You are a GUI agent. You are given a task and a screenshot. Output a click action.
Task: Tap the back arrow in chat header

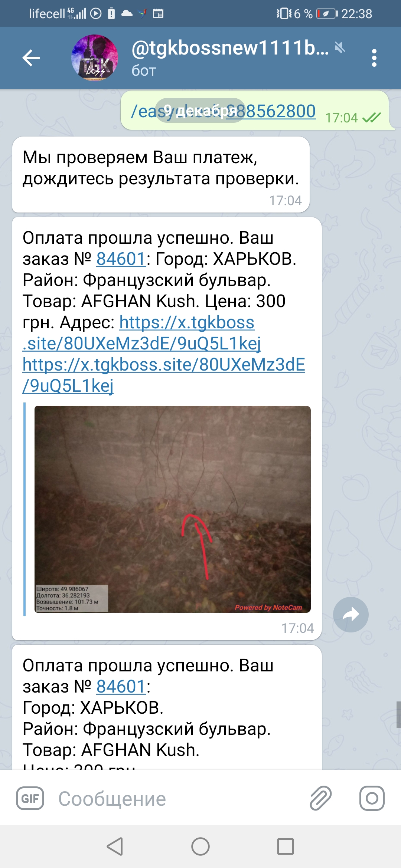coord(31,58)
